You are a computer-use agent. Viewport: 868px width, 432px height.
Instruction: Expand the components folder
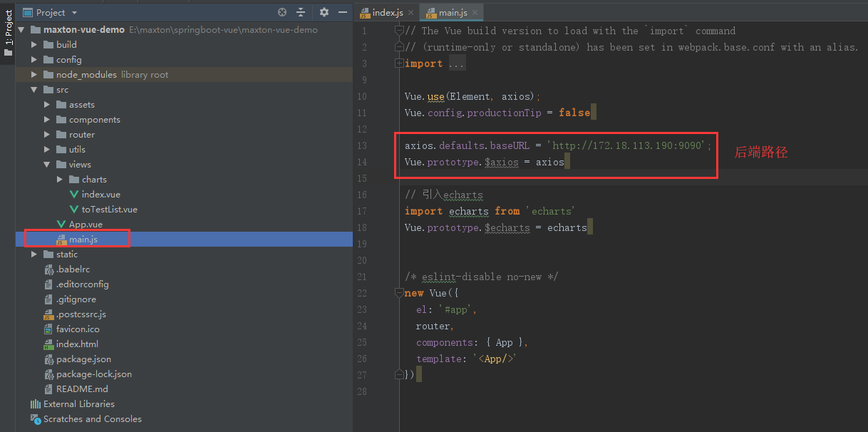(47, 120)
